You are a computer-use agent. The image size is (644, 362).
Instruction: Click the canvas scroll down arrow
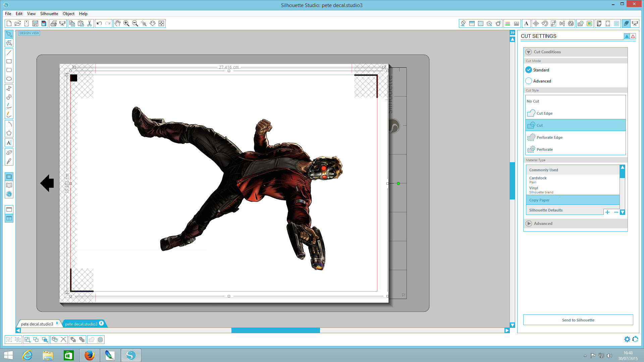[513, 325]
